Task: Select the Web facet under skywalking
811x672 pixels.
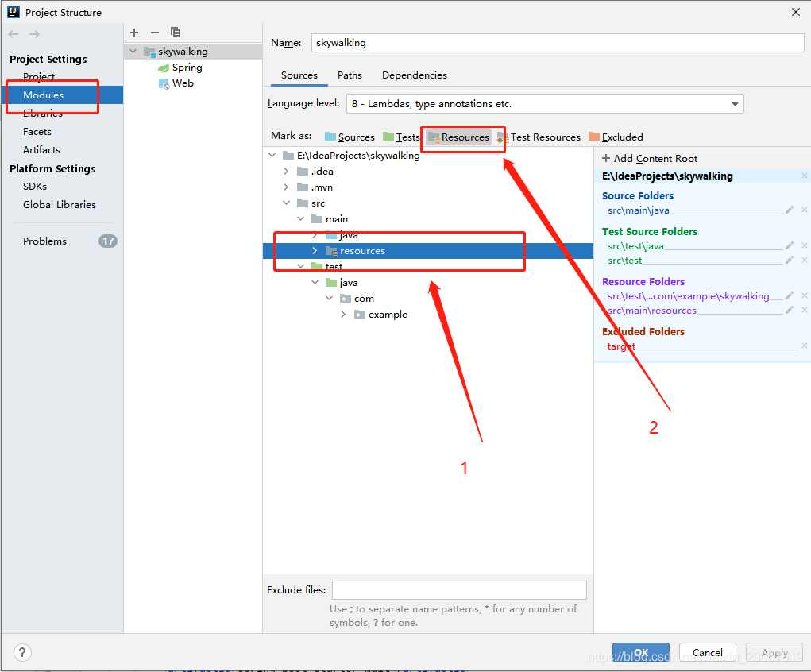Action: (176, 83)
